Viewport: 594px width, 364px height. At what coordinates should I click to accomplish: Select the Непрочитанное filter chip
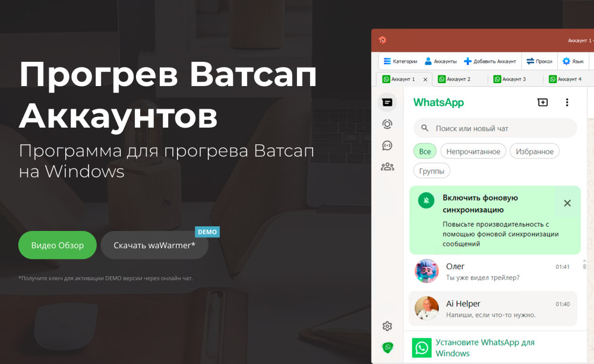(473, 151)
